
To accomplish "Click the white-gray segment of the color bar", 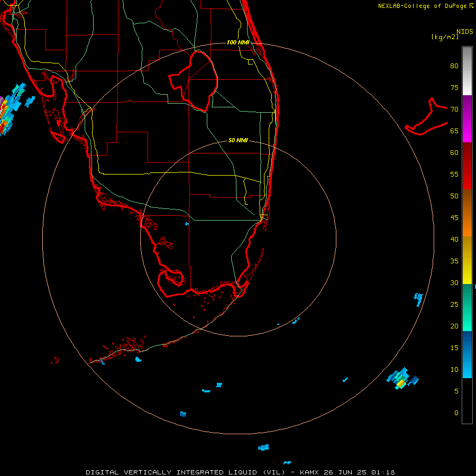I will pyautogui.click(x=467, y=71).
